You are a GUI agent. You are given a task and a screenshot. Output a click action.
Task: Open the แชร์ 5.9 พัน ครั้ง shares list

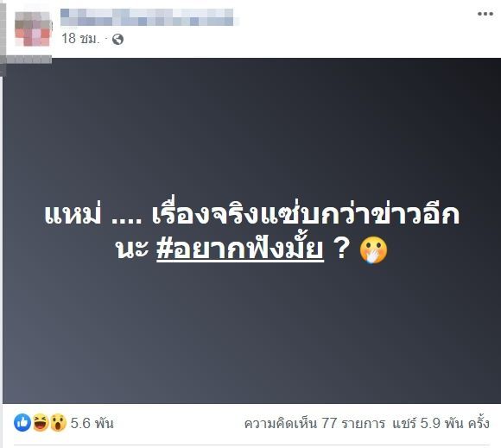point(441,424)
